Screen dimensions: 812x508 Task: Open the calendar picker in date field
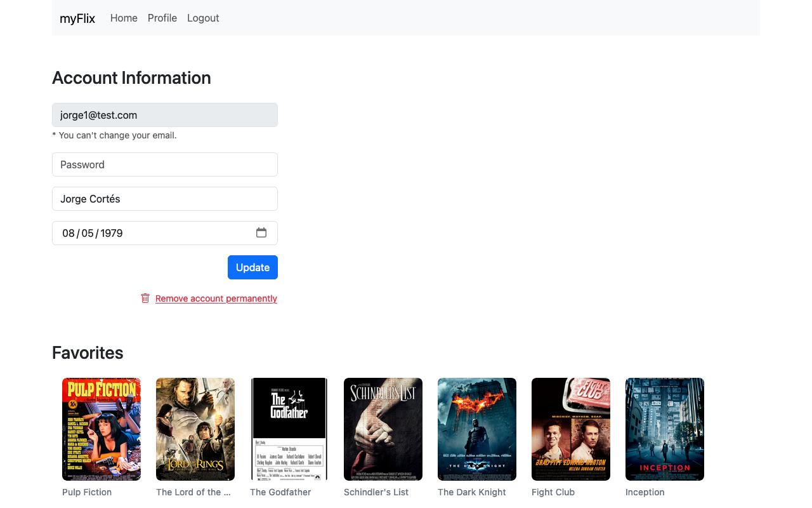tap(261, 232)
